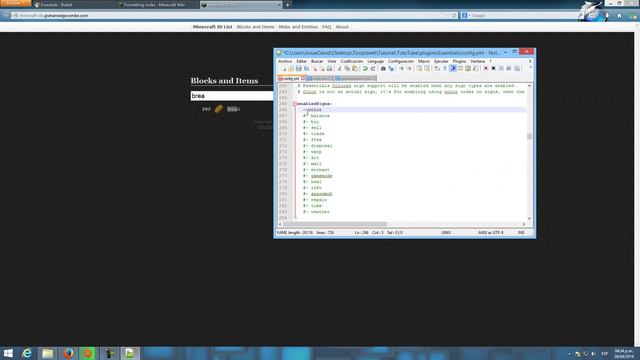Click Firefox Home icon

[x=619, y=16]
